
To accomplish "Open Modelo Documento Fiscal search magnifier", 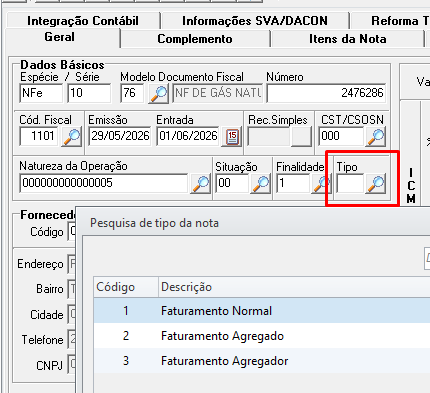I will pyautogui.click(x=158, y=93).
